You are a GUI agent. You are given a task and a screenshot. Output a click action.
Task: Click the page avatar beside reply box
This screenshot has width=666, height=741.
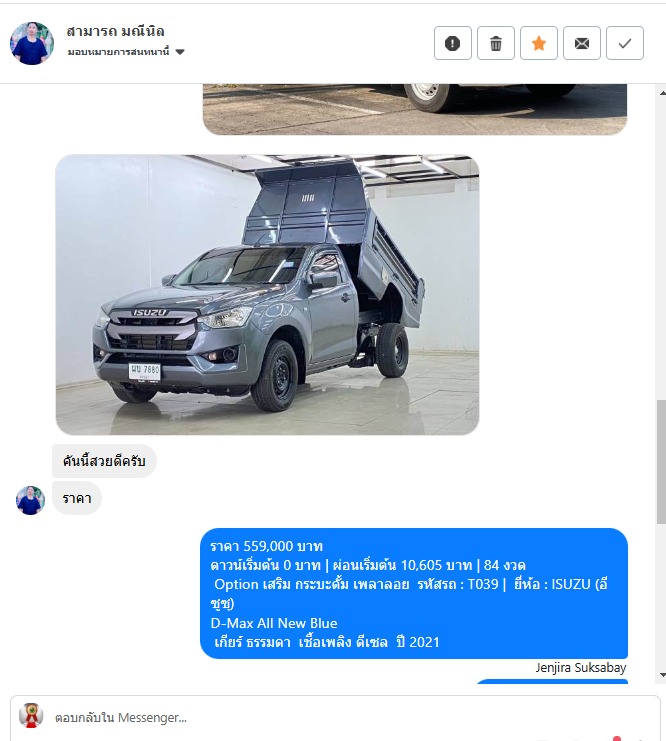(x=31, y=715)
